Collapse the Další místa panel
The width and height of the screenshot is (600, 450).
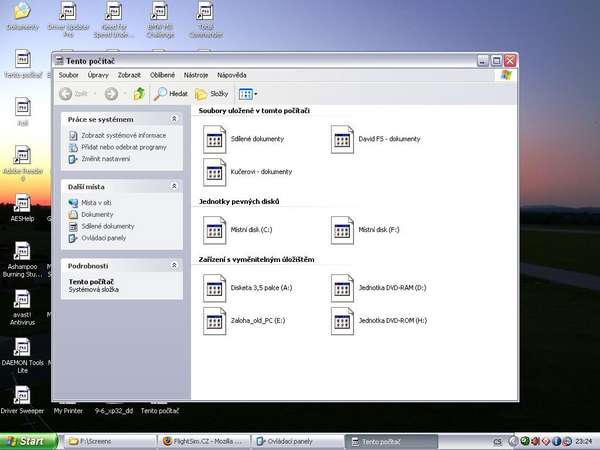(174, 186)
